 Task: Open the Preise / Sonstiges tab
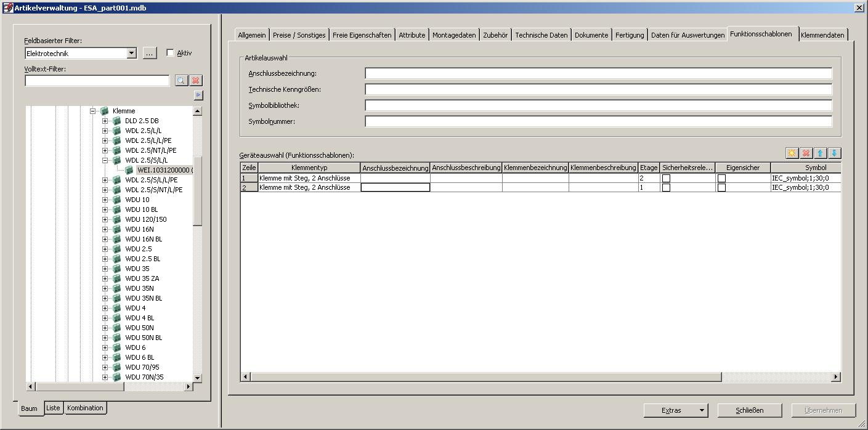299,35
